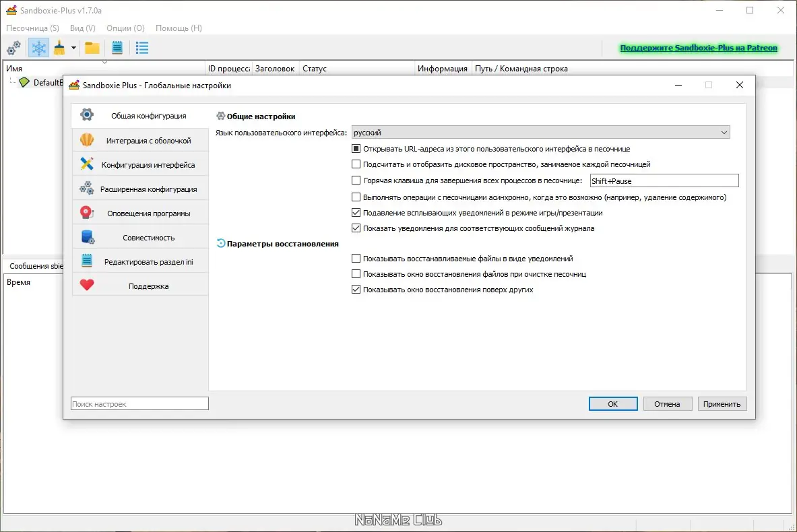Enable Выполнять операции асинхронно checkbox

tap(356, 197)
